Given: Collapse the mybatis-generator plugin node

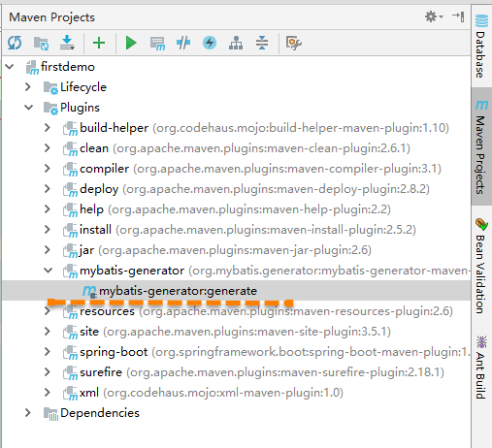Looking at the screenshot, I should click(48, 271).
